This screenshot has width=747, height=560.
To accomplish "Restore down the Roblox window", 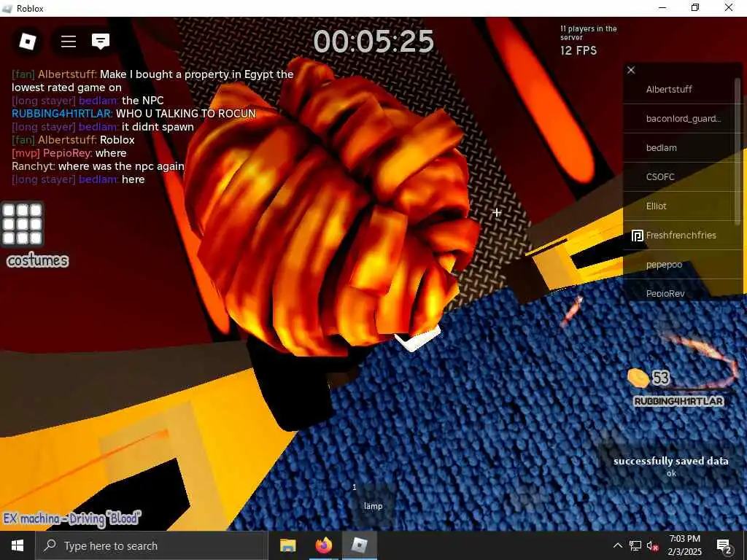I will pyautogui.click(x=695, y=8).
